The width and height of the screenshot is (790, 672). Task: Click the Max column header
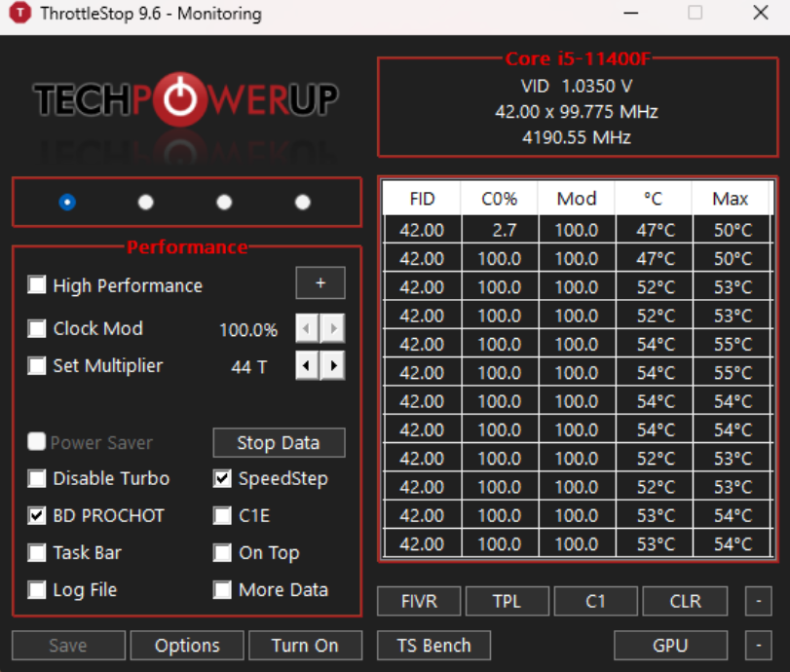coord(731,199)
